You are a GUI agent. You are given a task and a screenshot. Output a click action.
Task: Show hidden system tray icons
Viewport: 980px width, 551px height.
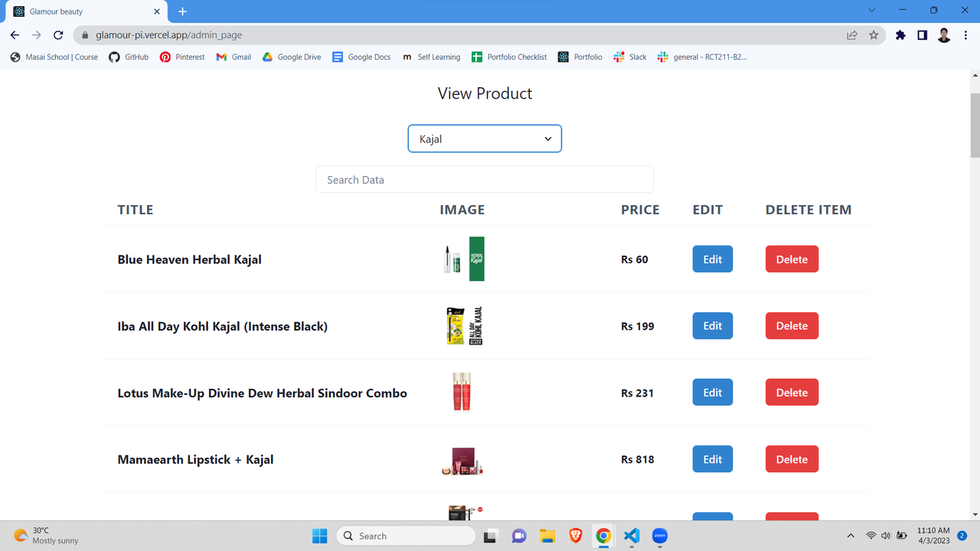851,536
